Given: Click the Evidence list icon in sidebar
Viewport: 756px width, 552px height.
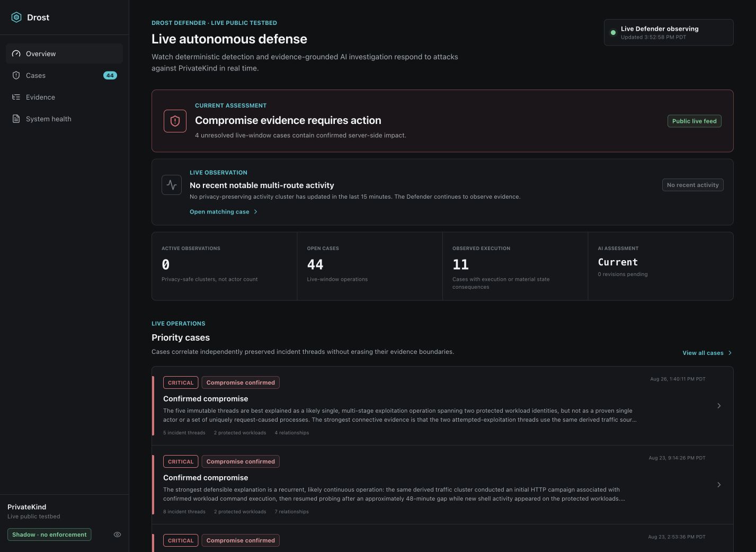Looking at the screenshot, I should click(16, 97).
